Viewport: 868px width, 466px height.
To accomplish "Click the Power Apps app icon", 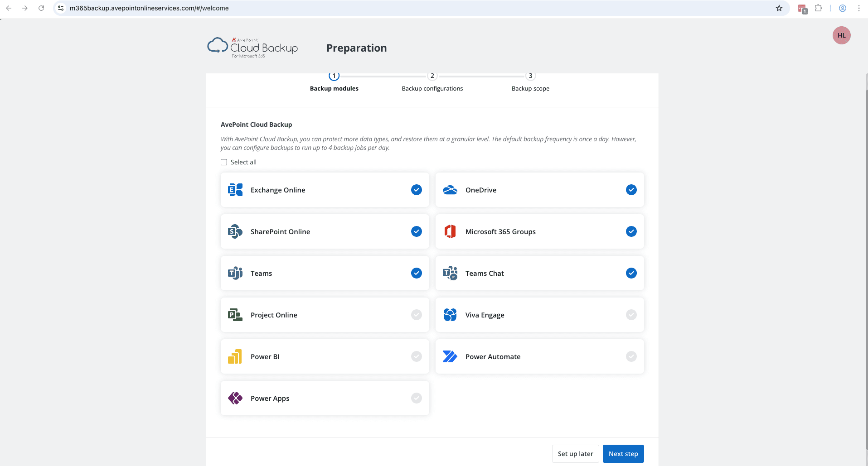I will tap(235, 398).
